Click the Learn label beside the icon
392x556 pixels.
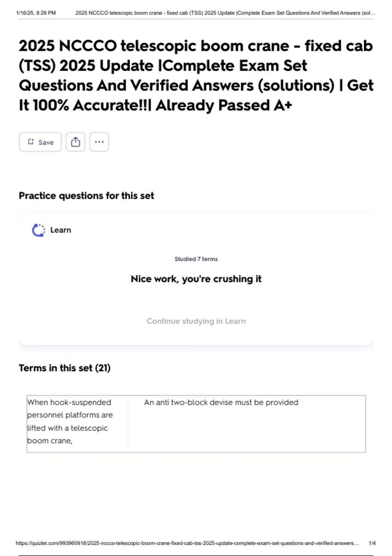(61, 230)
